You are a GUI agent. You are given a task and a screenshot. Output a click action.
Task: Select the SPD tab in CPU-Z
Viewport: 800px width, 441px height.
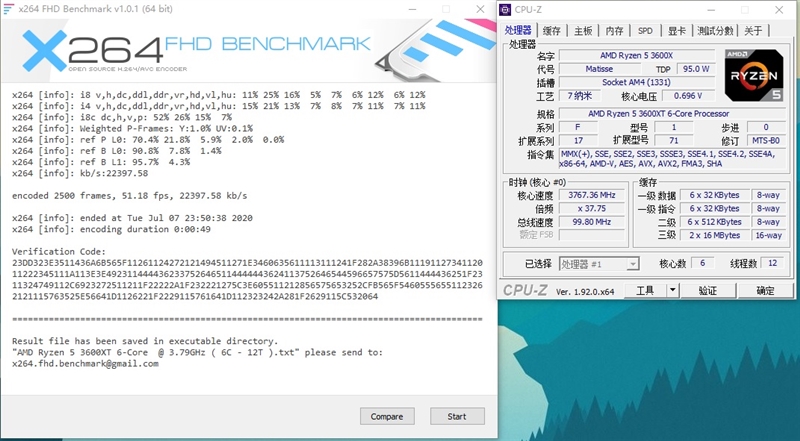point(645,31)
